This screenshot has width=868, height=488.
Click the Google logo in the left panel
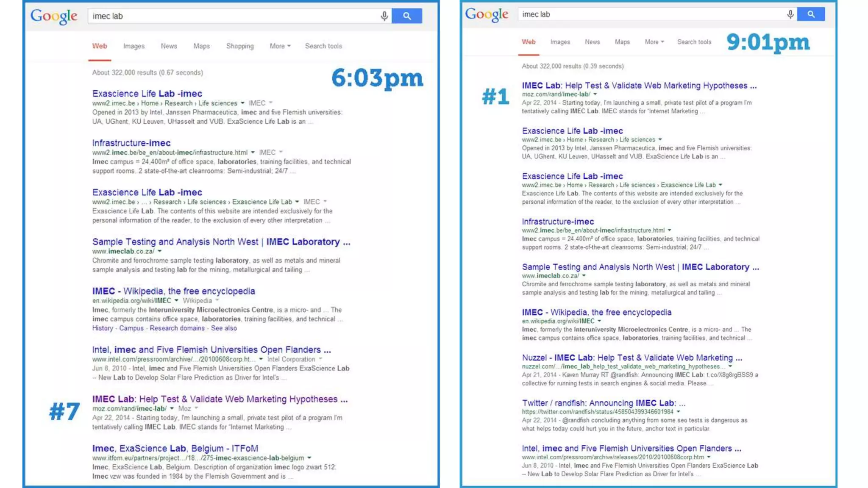pos(54,17)
